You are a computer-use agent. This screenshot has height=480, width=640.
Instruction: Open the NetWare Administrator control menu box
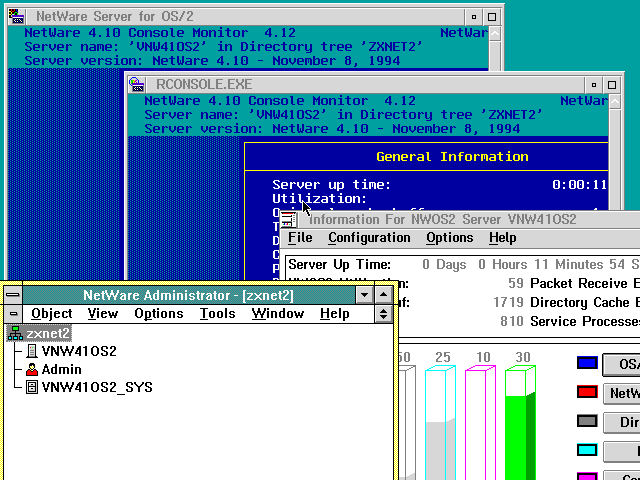pyautogui.click(x=13, y=295)
